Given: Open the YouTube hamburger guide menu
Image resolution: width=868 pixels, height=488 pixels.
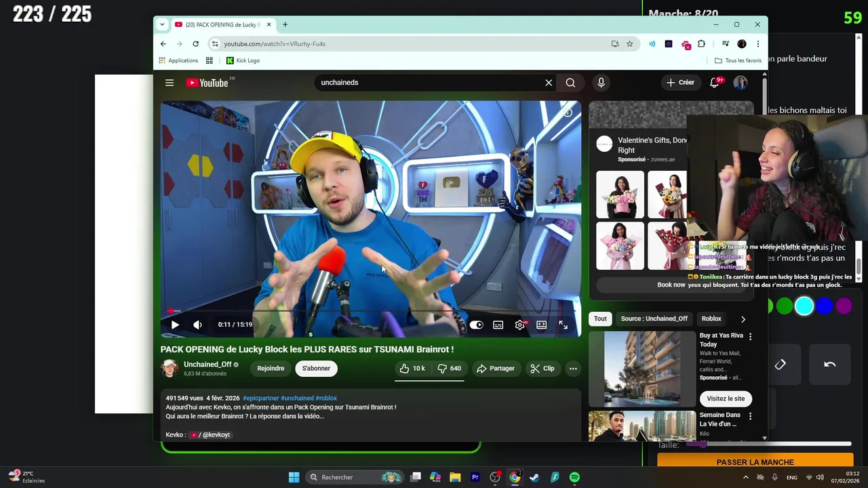Looking at the screenshot, I should coord(170,83).
